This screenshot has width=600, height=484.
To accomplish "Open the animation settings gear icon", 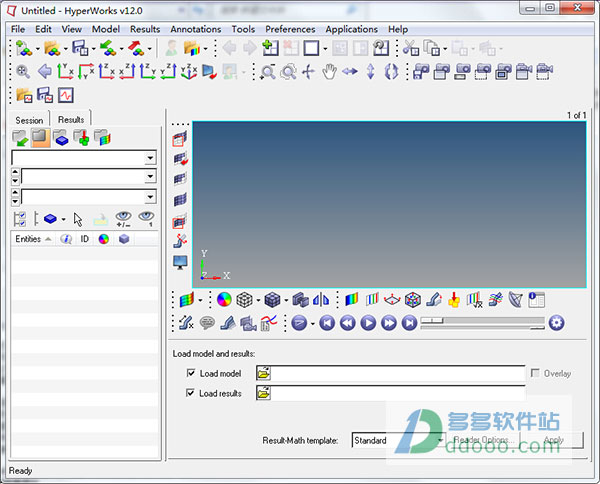I will pyautogui.click(x=556, y=323).
